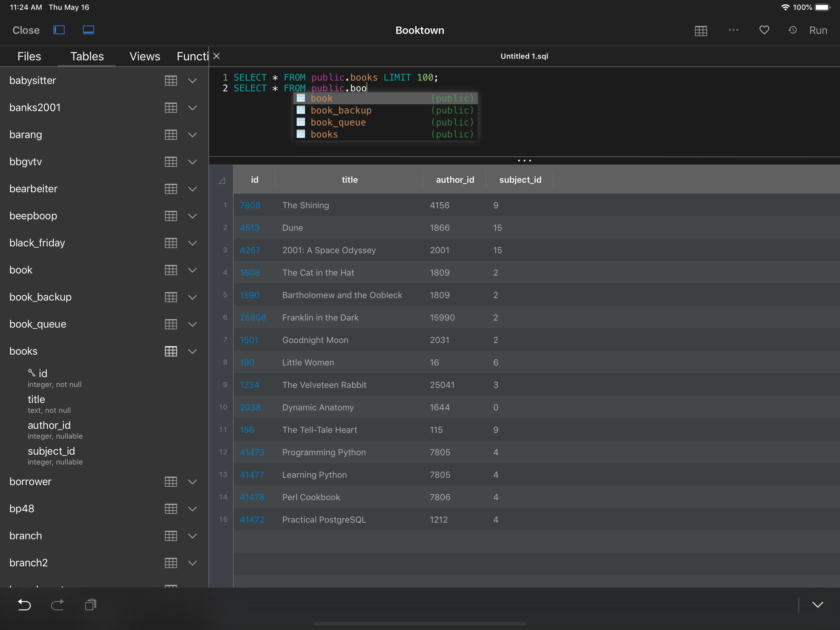The height and width of the screenshot is (630, 840).
Task: Tap the Close button
Action: pos(26,30)
